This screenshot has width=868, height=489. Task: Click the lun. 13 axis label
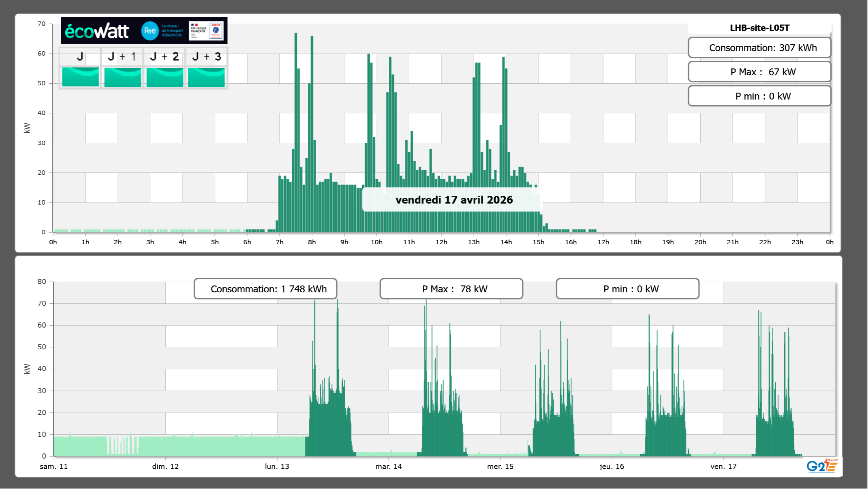click(x=277, y=467)
